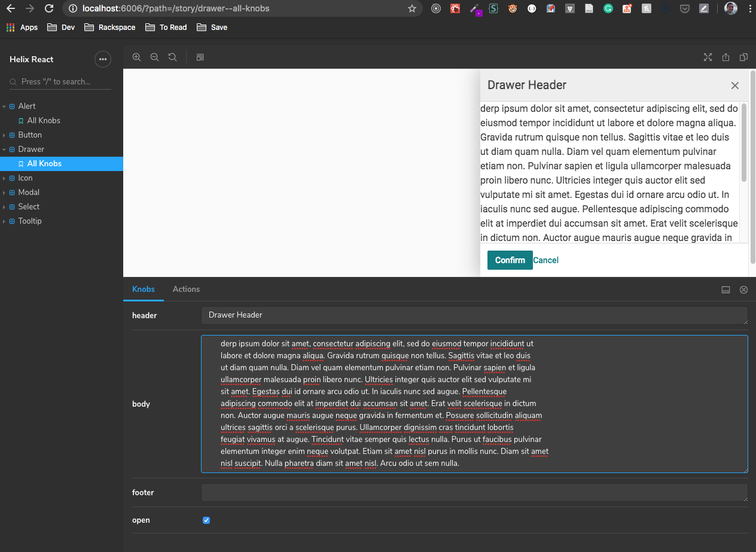This screenshot has height=552, width=756.
Task: Go fullscreen with the expand icon
Action: tap(708, 57)
